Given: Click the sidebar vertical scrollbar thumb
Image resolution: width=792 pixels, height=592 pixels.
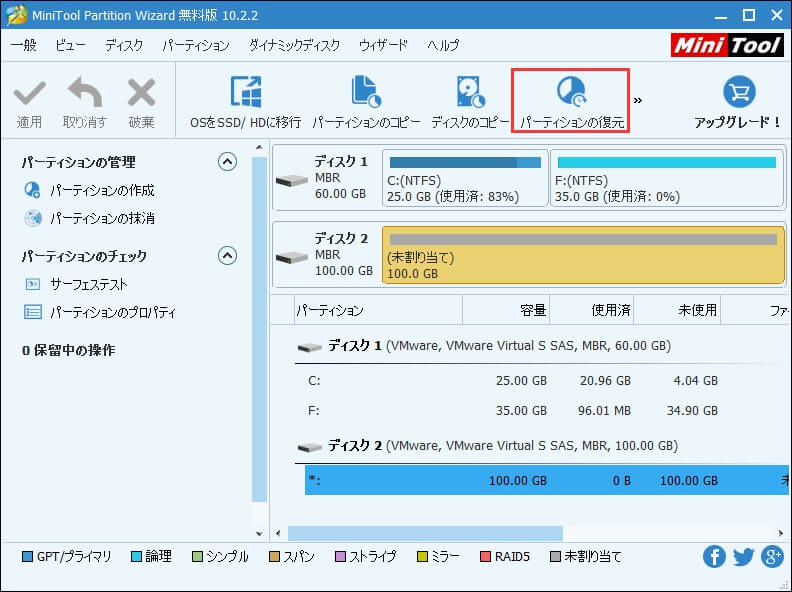Looking at the screenshot, I should tap(259, 329).
